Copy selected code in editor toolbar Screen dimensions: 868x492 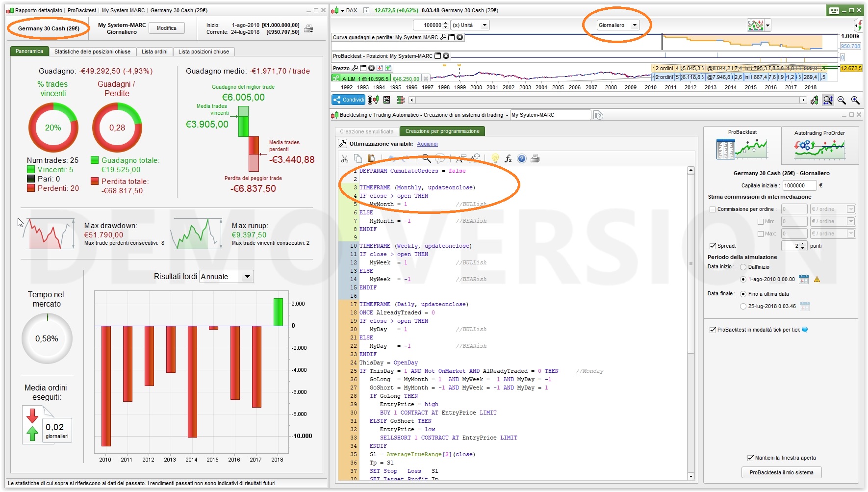click(358, 158)
